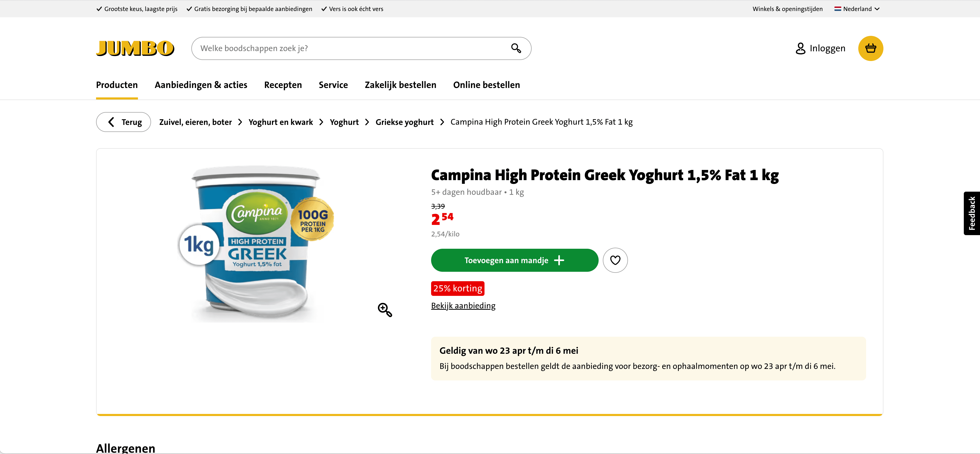This screenshot has height=454, width=980.
Task: Type in the grocery search field
Action: [350, 48]
